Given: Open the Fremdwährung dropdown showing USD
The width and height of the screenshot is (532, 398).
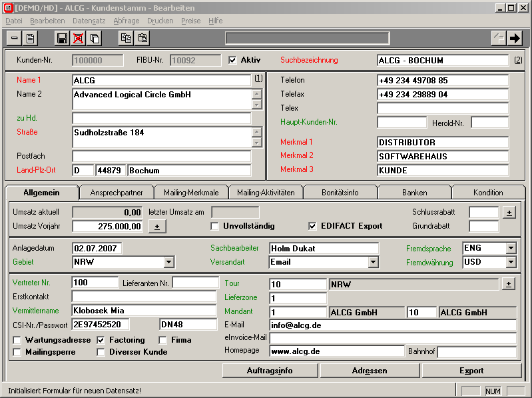Looking at the screenshot, I should tap(511, 263).
